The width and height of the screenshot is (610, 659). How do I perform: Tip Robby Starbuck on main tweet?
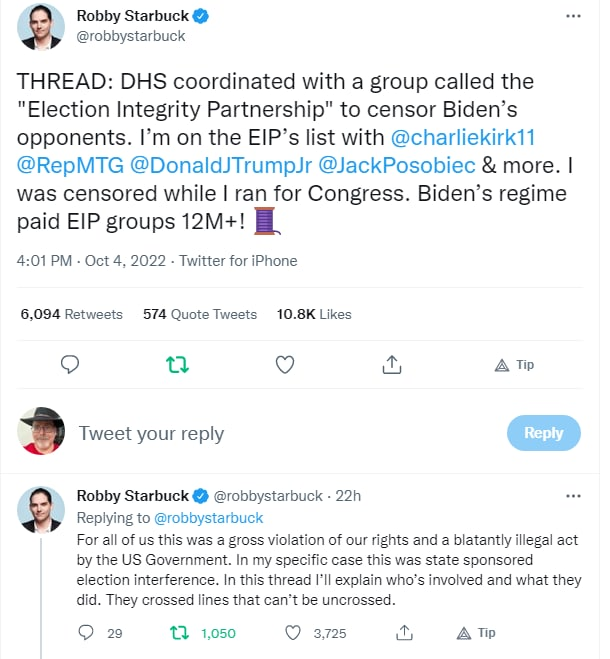(x=514, y=365)
